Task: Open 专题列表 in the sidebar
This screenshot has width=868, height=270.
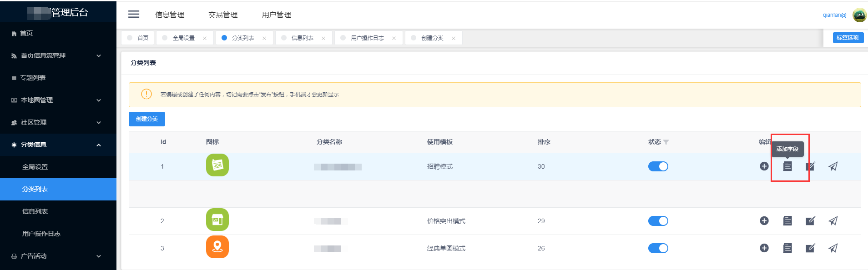Action: pos(58,78)
